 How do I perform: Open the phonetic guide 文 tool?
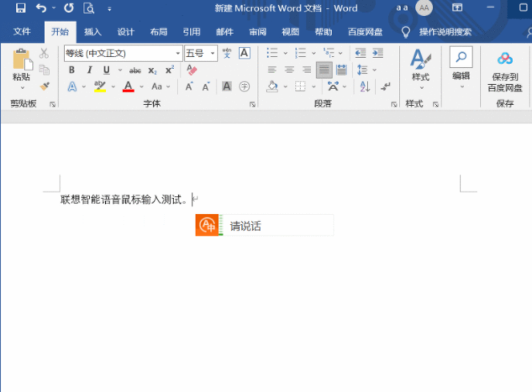coord(227,53)
